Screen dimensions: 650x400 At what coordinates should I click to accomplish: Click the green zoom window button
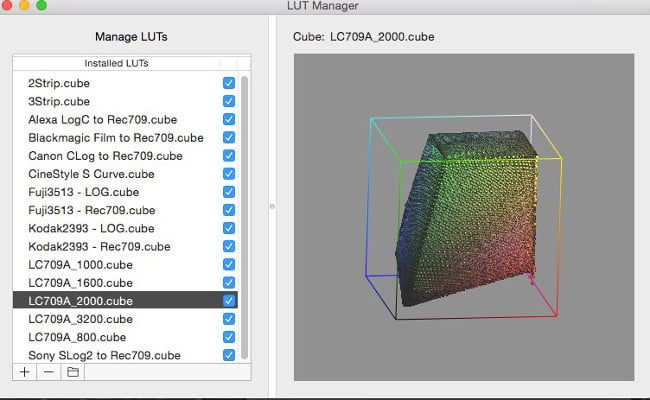coord(41,5)
